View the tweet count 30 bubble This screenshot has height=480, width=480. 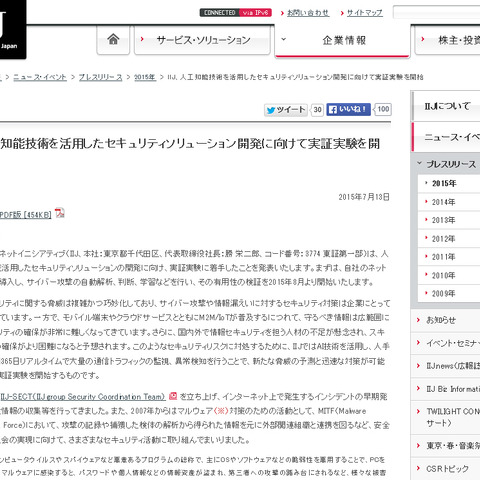coord(317,110)
